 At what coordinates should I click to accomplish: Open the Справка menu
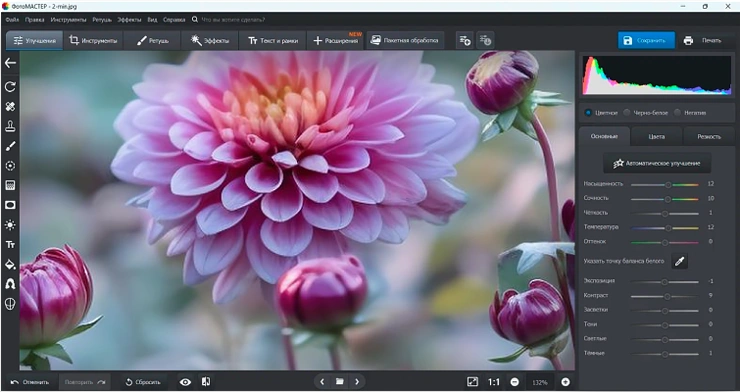174,20
